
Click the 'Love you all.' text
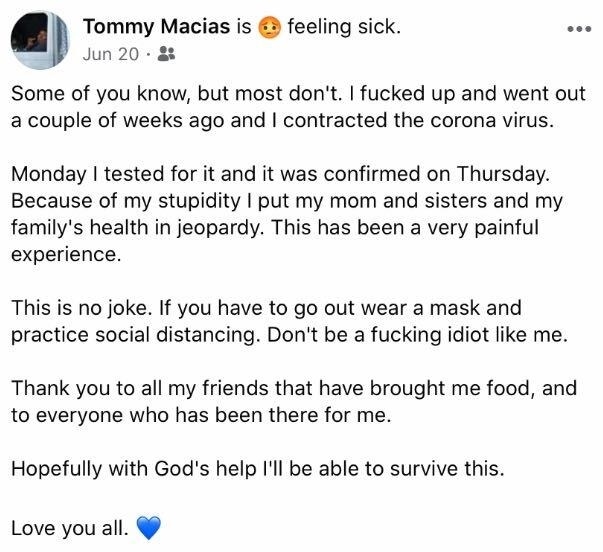click(70, 528)
